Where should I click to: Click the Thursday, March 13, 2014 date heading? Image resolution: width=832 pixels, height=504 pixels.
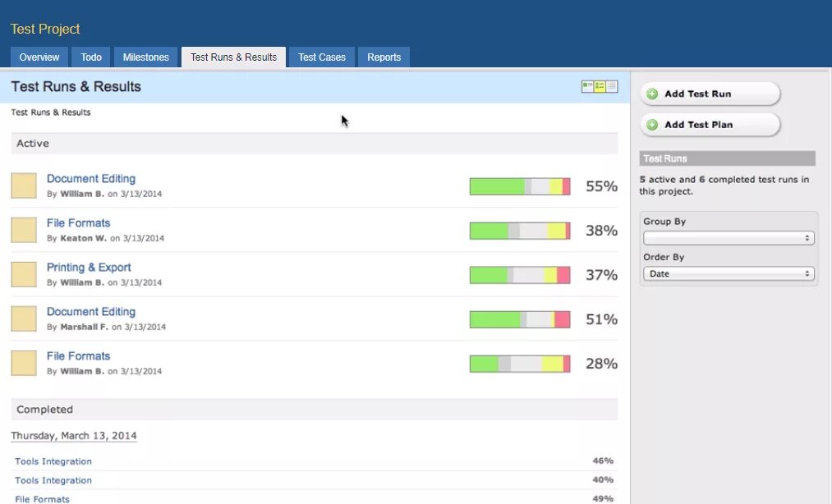(74, 436)
